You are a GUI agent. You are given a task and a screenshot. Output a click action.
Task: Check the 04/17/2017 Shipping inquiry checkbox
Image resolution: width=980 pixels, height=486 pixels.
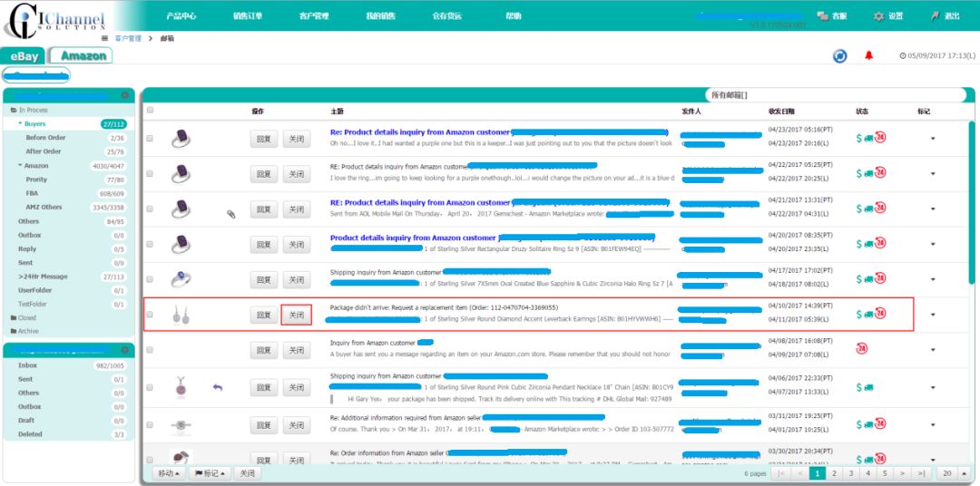pyautogui.click(x=150, y=279)
